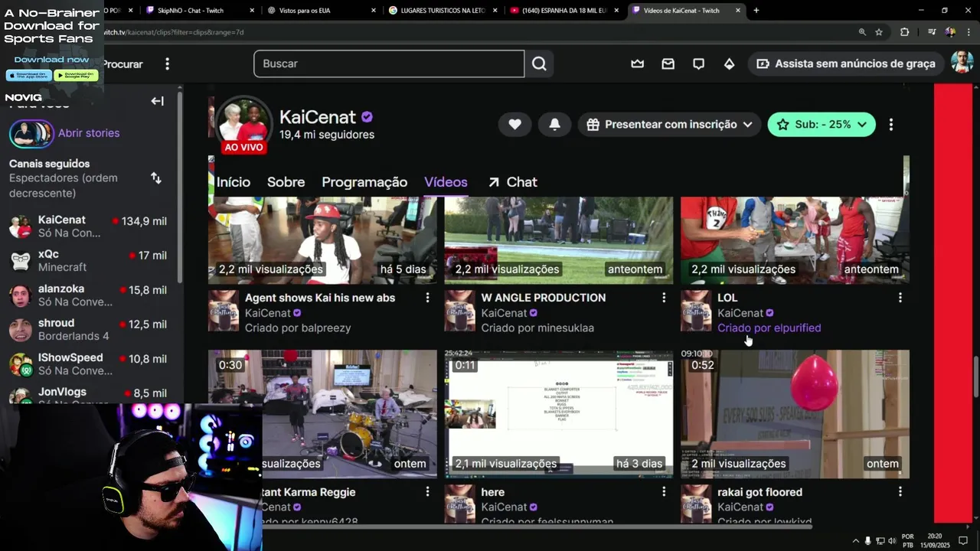Switch to the ESPANHA DA 18 MIL tab
This screenshot has height=551, width=980.
tap(564, 11)
